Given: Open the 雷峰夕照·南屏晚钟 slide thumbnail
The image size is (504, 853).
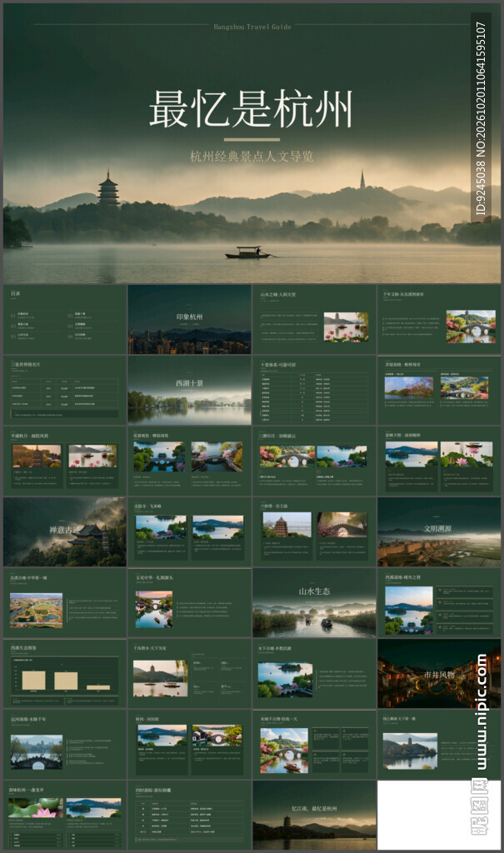Looking at the screenshot, I should click(439, 461).
